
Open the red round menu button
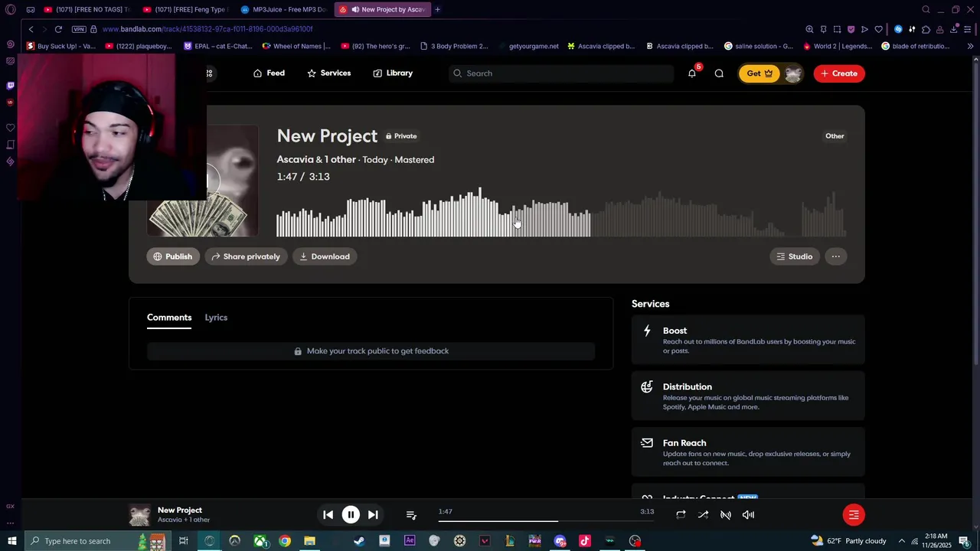tap(854, 515)
